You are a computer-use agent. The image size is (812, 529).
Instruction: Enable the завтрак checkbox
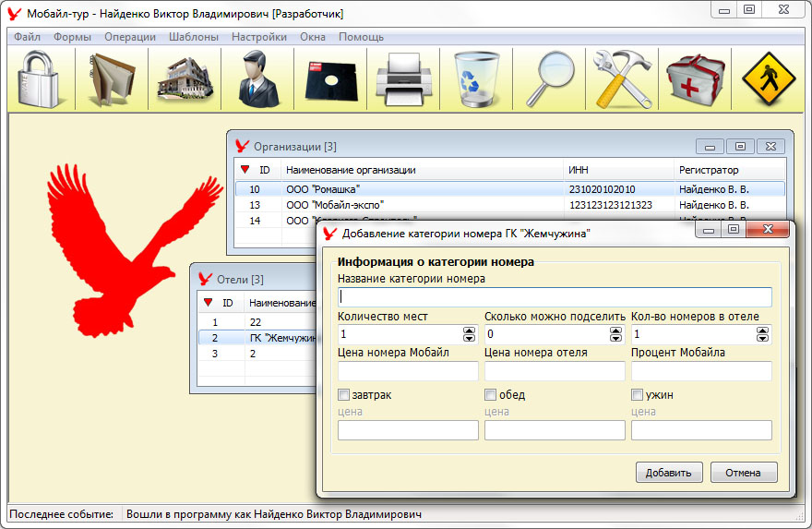coord(344,395)
